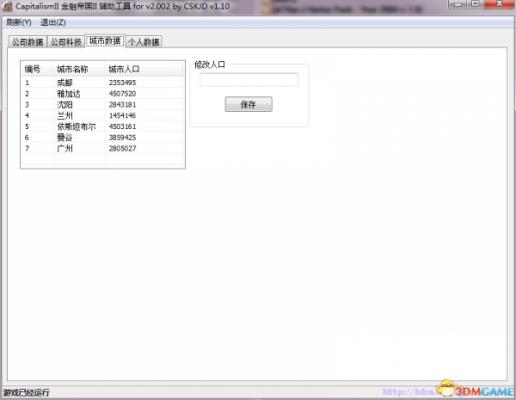Switch to the 公司科技 tab
This screenshot has width=516, height=400.
click(66, 42)
